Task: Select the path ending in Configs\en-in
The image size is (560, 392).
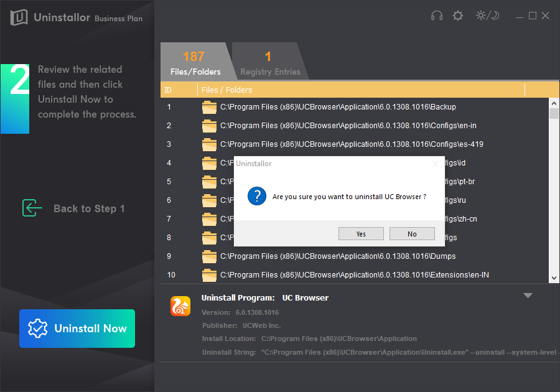Action: pos(348,125)
